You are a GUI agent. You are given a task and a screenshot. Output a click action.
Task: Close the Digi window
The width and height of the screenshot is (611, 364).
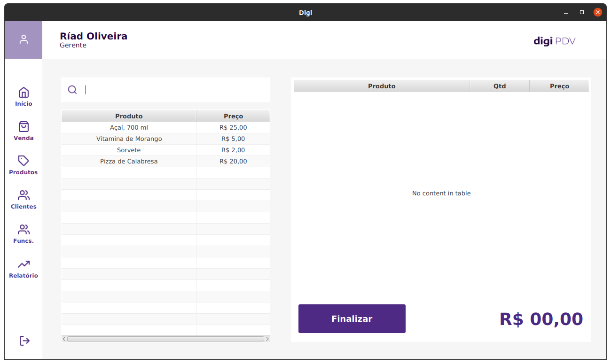pos(598,12)
